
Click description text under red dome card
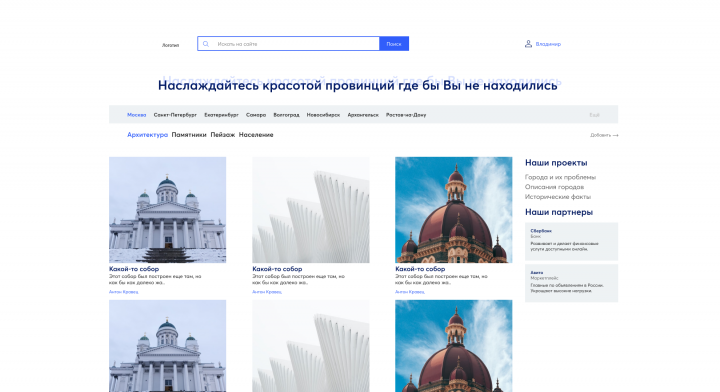point(441,280)
